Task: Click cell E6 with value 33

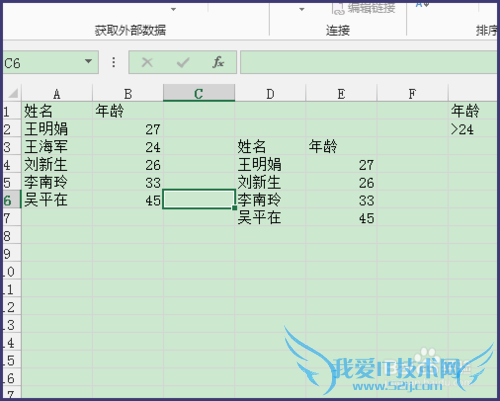Action: pos(341,200)
